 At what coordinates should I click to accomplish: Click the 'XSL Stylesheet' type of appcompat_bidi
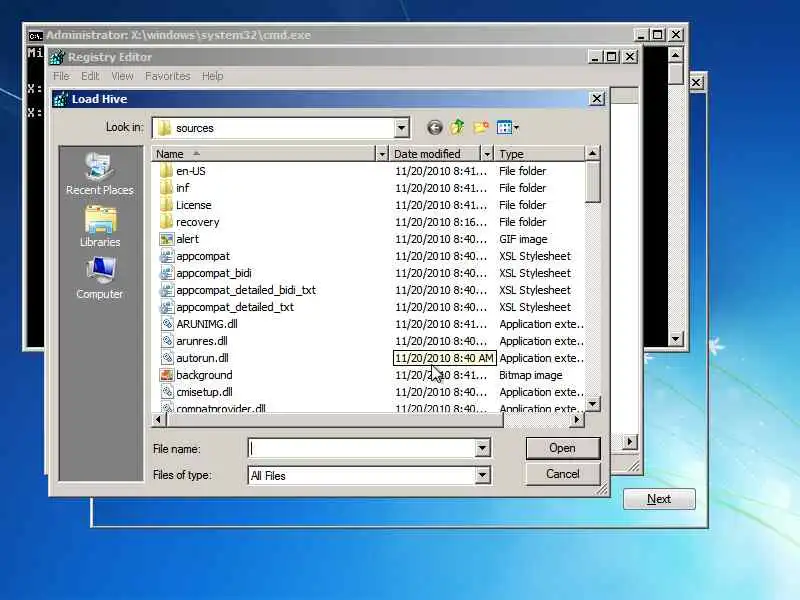[535, 273]
